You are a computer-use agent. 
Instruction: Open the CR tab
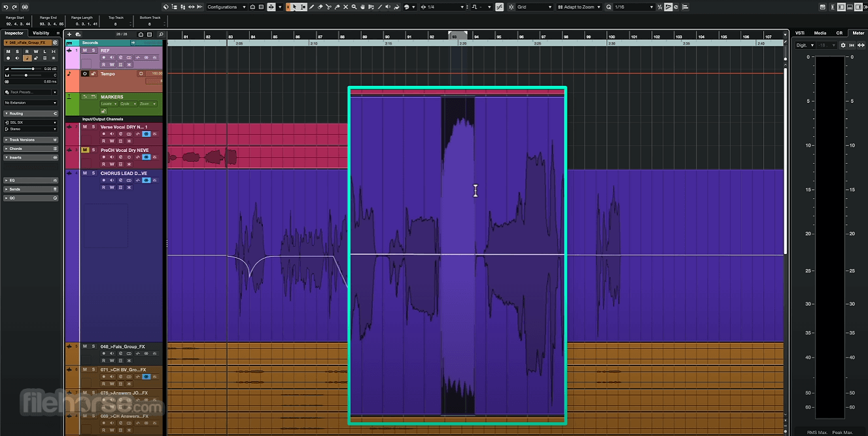click(x=839, y=33)
